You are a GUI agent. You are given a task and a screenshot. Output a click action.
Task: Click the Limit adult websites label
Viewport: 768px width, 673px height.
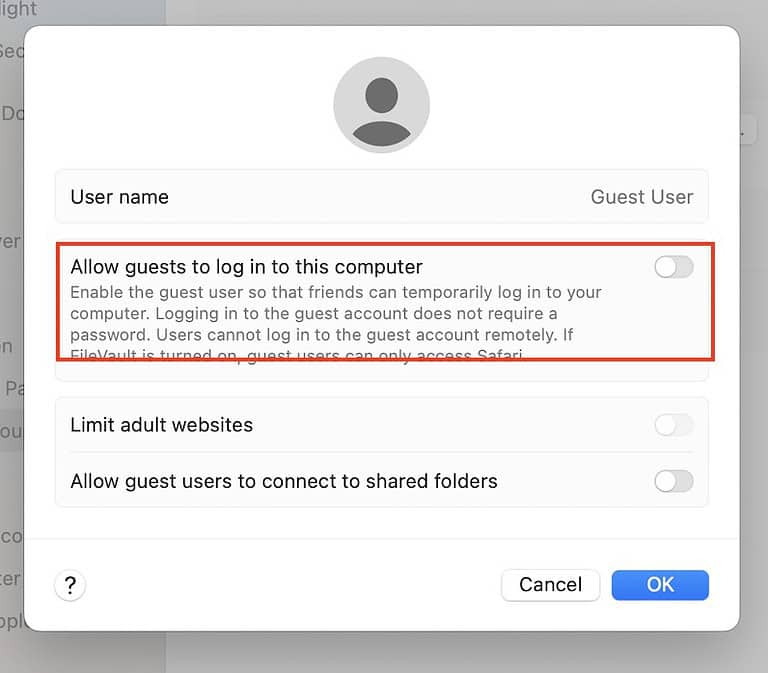click(161, 425)
